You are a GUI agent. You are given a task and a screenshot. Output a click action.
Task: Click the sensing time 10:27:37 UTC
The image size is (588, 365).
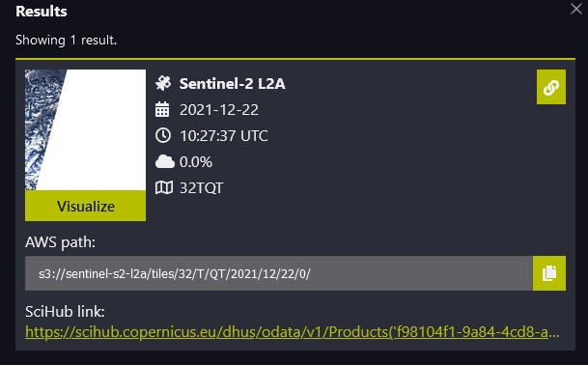[x=224, y=136]
